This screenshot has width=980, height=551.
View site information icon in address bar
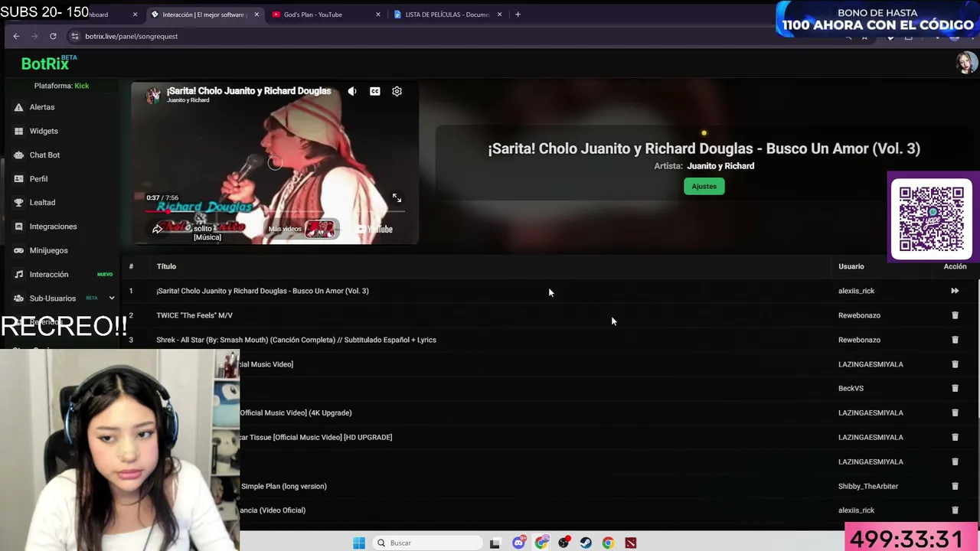tap(74, 36)
